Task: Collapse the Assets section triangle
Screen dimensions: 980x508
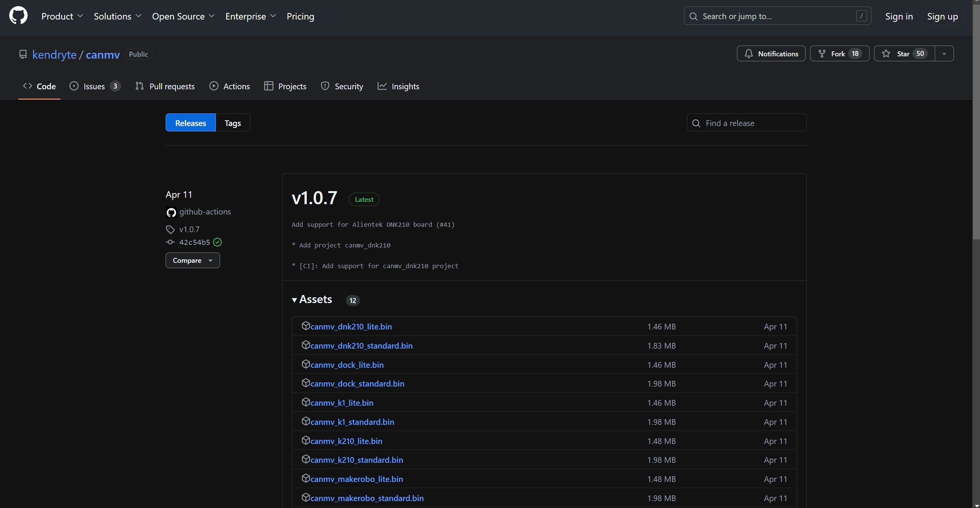Action: (x=294, y=300)
